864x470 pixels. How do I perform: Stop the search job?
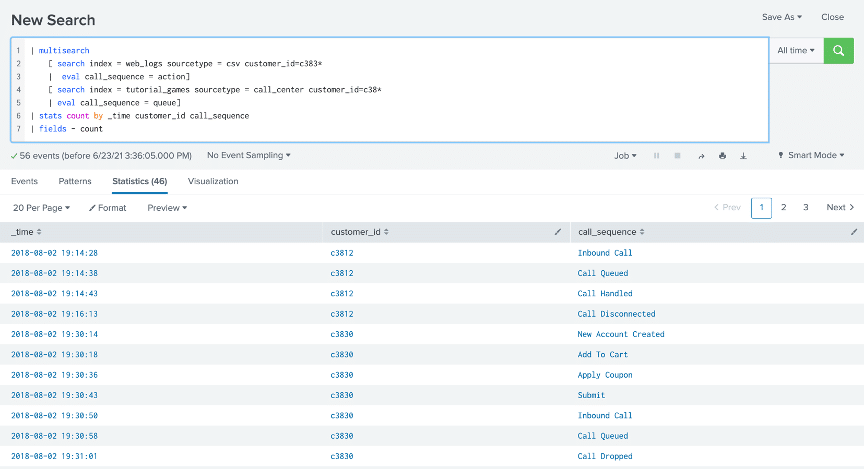click(677, 156)
